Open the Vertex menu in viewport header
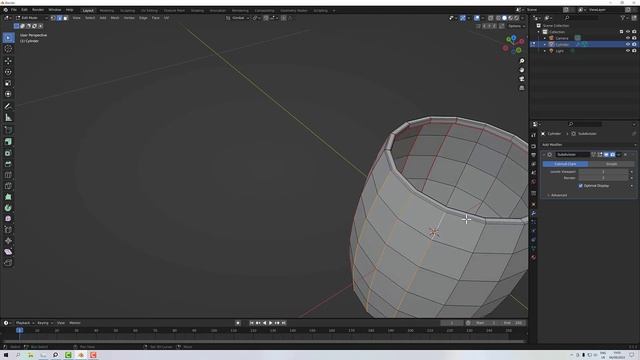The height and width of the screenshot is (360, 640). tap(129, 18)
